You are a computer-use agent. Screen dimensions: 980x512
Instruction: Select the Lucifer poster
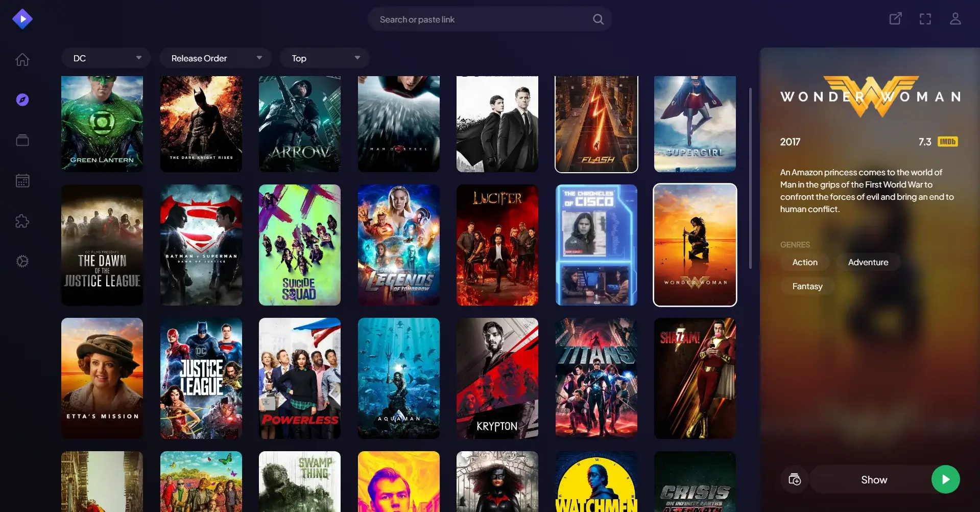tap(497, 245)
